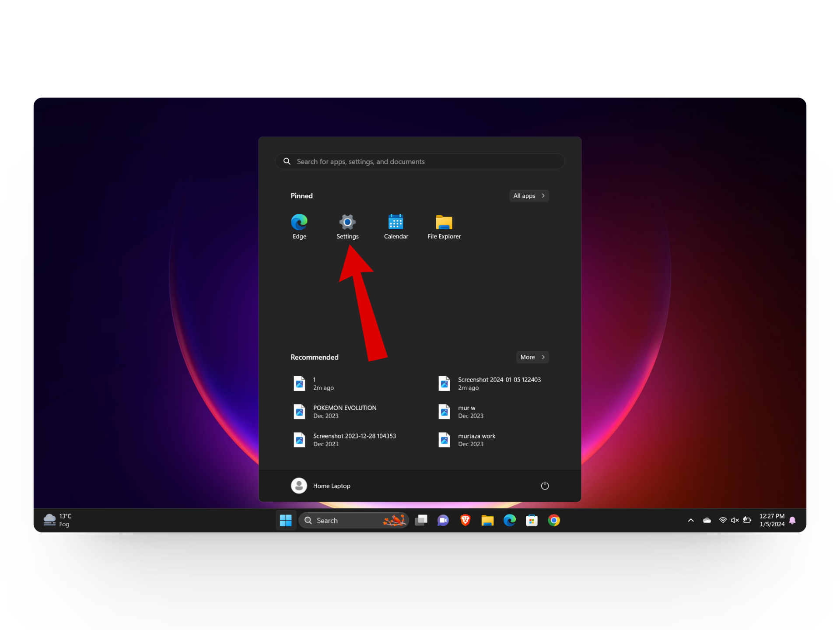Show hidden icons in the system tray
This screenshot has height=630, width=840.
click(691, 520)
